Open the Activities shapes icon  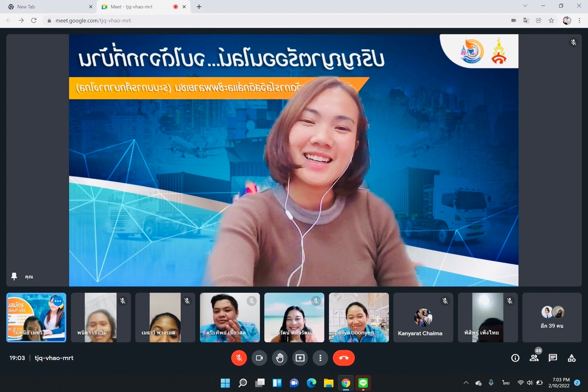tap(571, 358)
